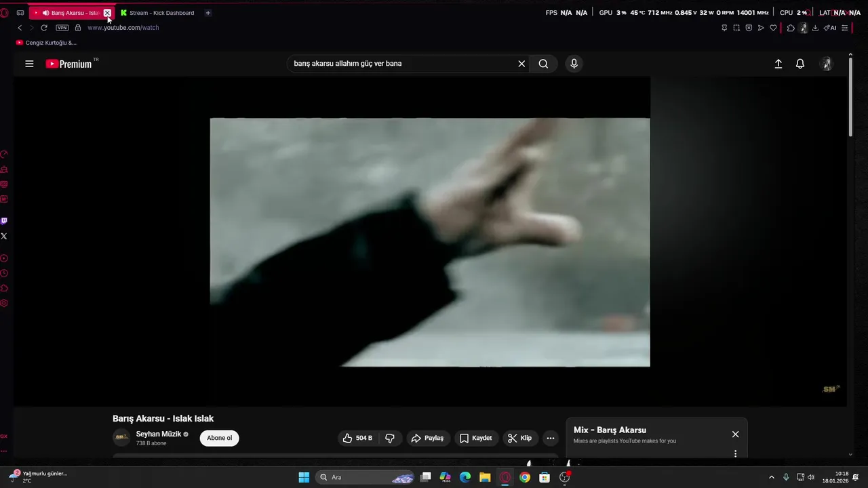Open a new browser tab with plus

click(208, 13)
